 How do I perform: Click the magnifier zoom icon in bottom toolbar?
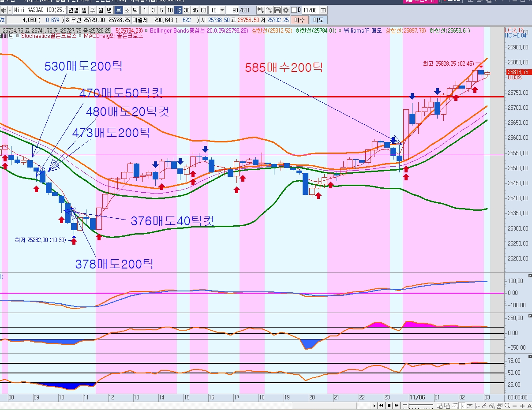pyautogui.click(x=507, y=406)
